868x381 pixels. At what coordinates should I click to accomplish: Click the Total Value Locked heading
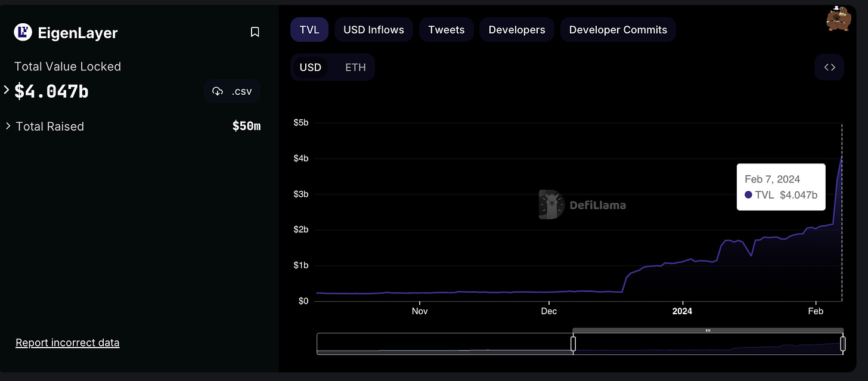click(67, 66)
